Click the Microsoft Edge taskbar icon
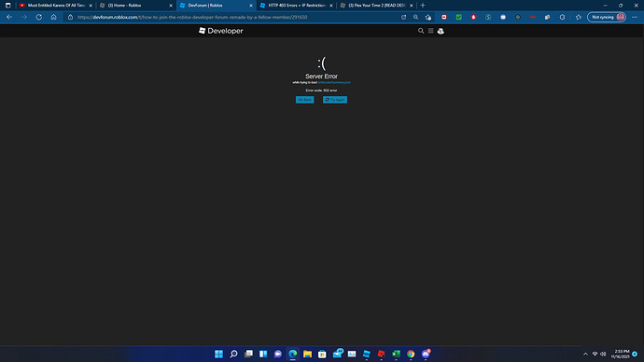Image resolution: width=644 pixels, height=362 pixels. pyautogui.click(x=293, y=354)
